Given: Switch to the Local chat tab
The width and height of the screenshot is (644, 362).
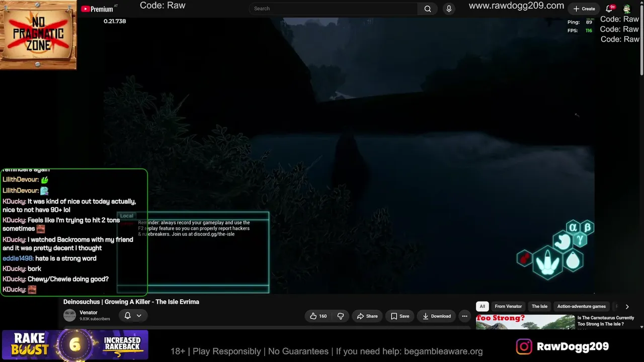Looking at the screenshot, I should pos(127,216).
